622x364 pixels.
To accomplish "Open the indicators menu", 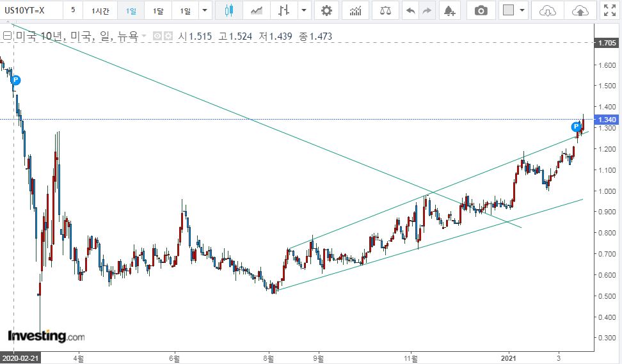I will pyautogui.click(x=355, y=10).
